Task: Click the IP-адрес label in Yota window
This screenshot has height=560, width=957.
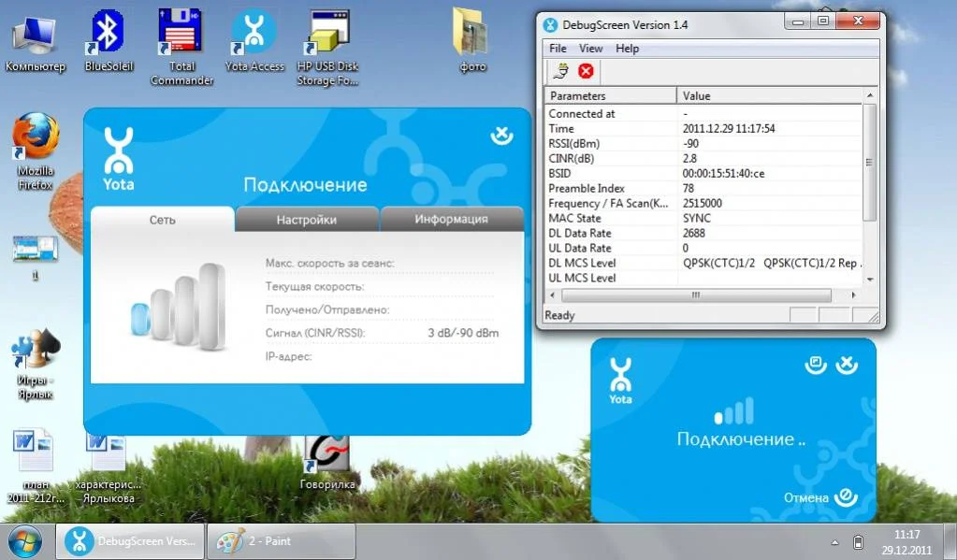Action: click(289, 356)
